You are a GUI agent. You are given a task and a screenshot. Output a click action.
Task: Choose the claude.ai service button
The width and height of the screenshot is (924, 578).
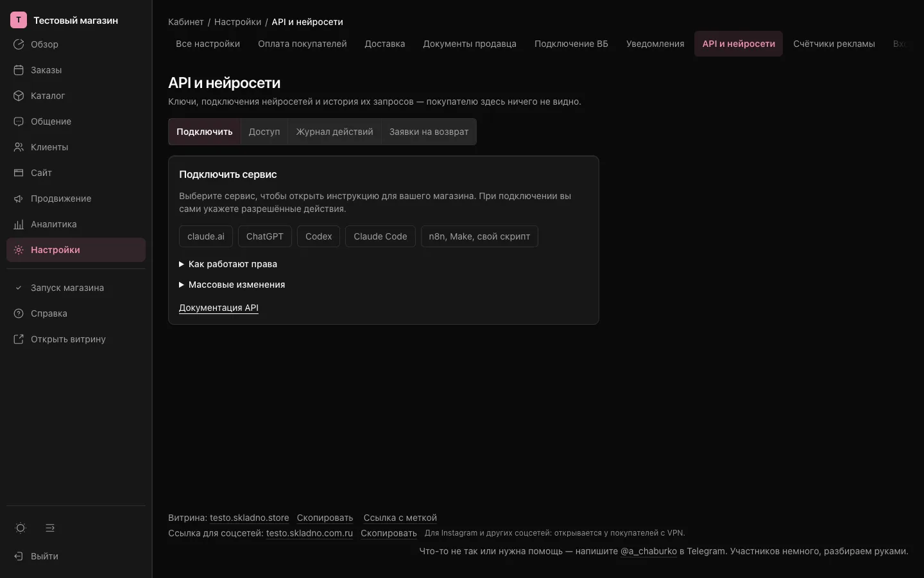point(206,236)
